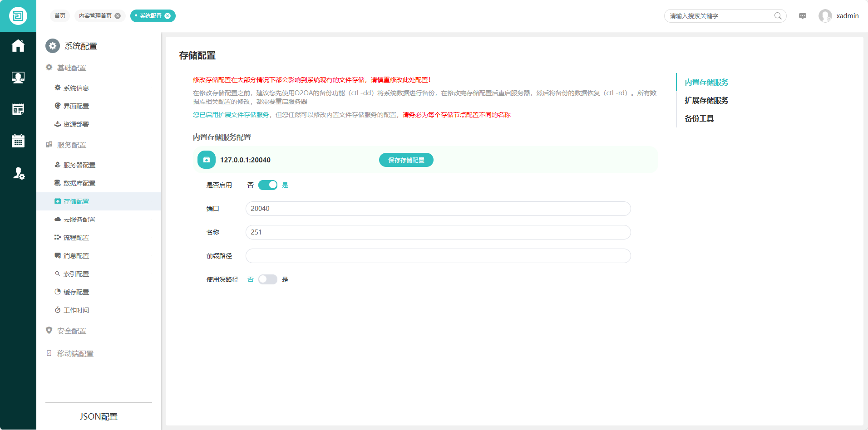Click the 存储配置 page heading
Image resolution: width=868 pixels, height=430 pixels.
tap(197, 55)
